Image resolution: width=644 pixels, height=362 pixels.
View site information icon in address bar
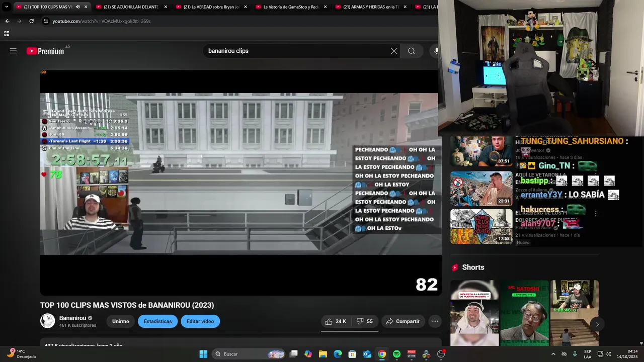(x=46, y=21)
